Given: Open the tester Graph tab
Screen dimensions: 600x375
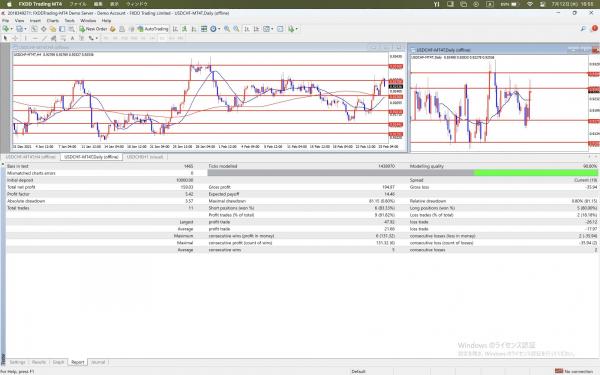Looking at the screenshot, I should coord(59,362).
